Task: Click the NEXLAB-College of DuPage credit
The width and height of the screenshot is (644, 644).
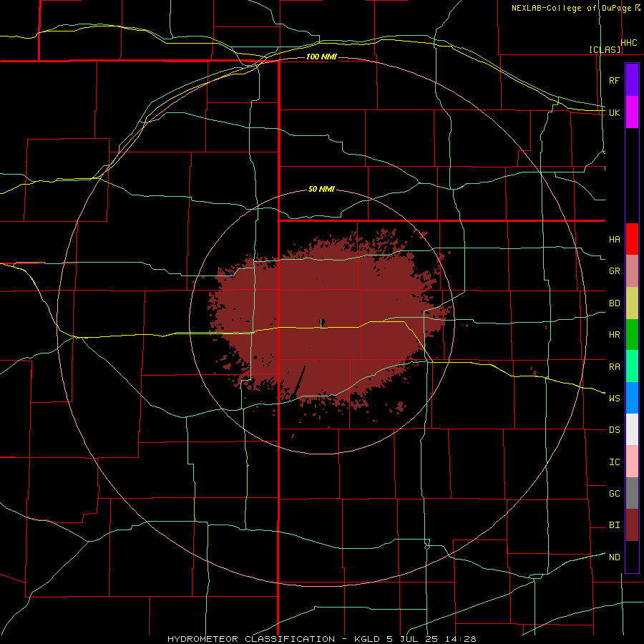Action: (571, 8)
